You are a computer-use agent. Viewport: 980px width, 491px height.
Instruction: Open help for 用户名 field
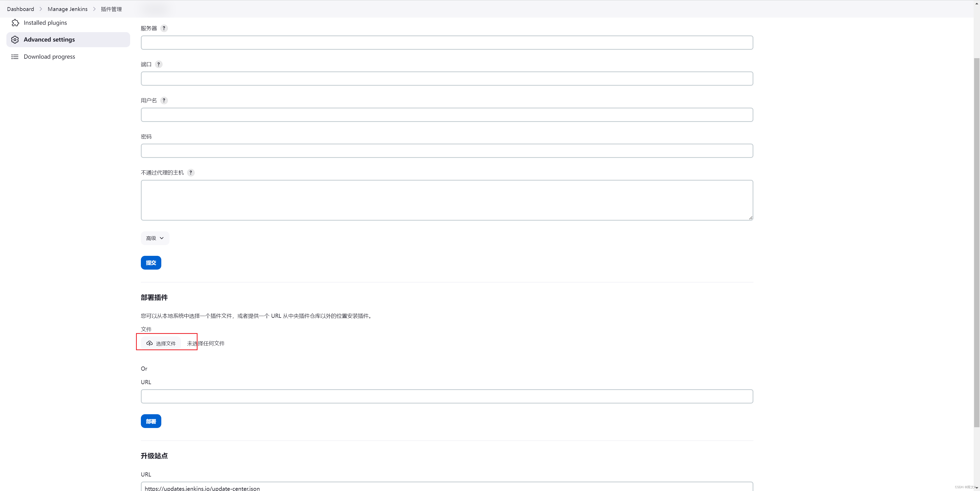point(164,100)
